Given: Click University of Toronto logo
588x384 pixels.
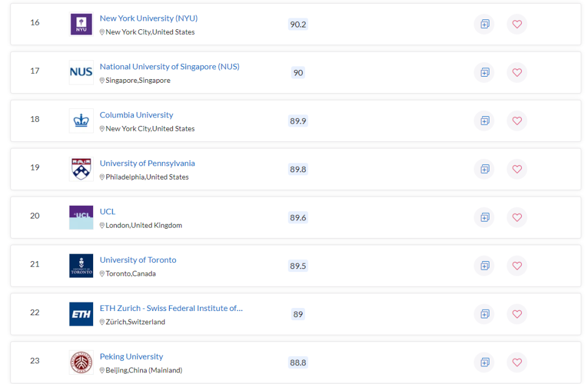Looking at the screenshot, I should click(x=81, y=266).
